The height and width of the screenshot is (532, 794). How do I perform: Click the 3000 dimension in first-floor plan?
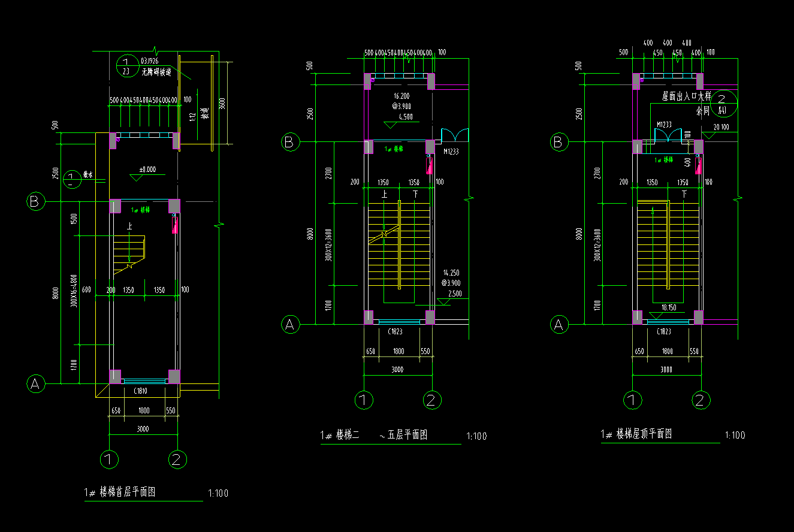coord(143,429)
